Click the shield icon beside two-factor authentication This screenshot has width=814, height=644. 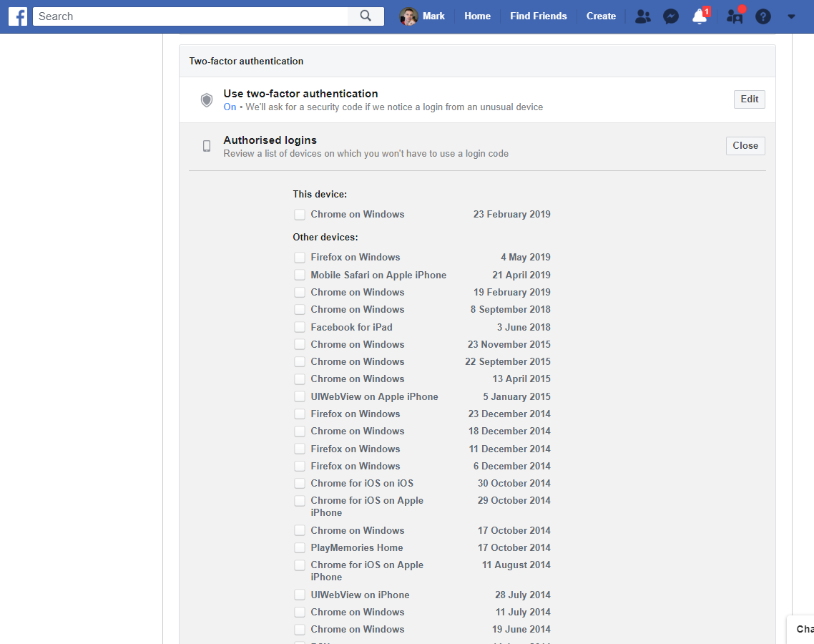[207, 99]
